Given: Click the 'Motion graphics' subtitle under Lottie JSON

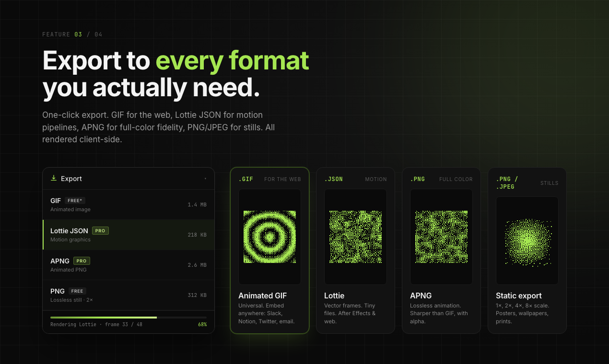Looking at the screenshot, I should click(x=70, y=239).
